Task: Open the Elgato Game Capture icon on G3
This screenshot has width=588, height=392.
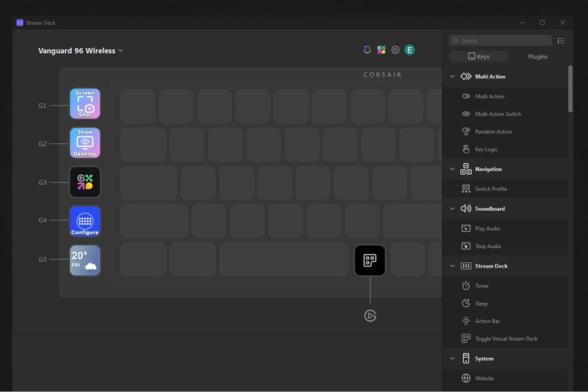Action: coord(85,182)
